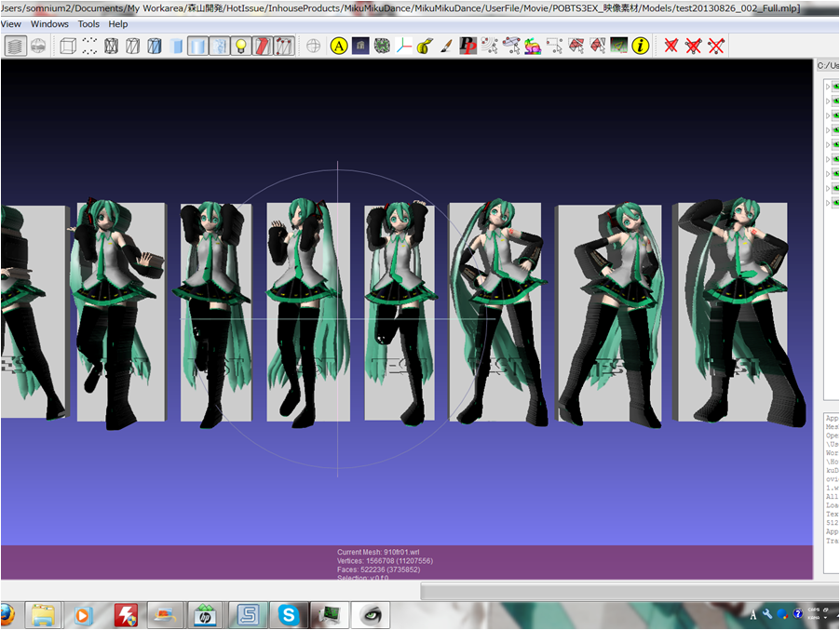The width and height of the screenshot is (840, 630).
Task: Open the View menu
Action: (x=11, y=23)
